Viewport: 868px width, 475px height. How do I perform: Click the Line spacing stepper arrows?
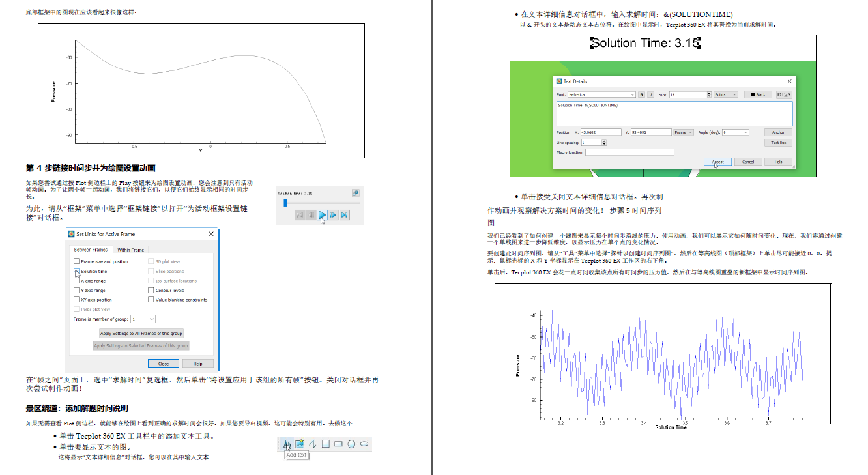point(604,142)
